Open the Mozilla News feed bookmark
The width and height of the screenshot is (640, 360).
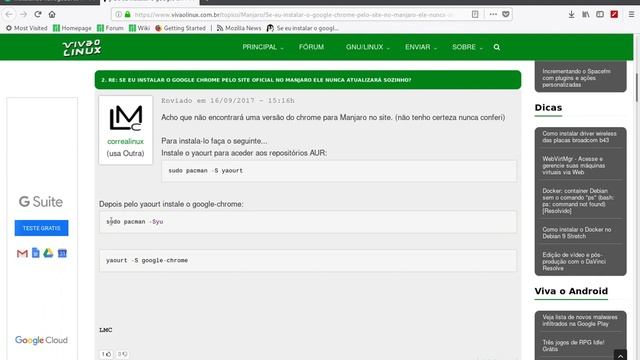click(x=239, y=28)
